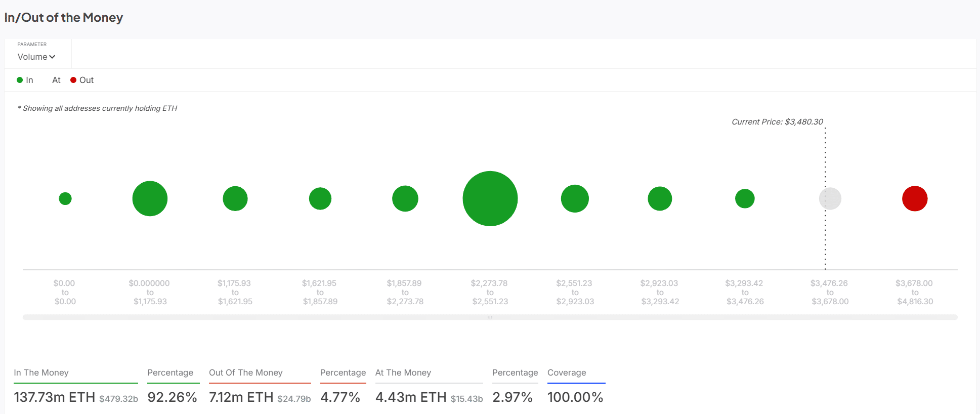
Task: Click the At The Money heading
Action: click(x=403, y=372)
